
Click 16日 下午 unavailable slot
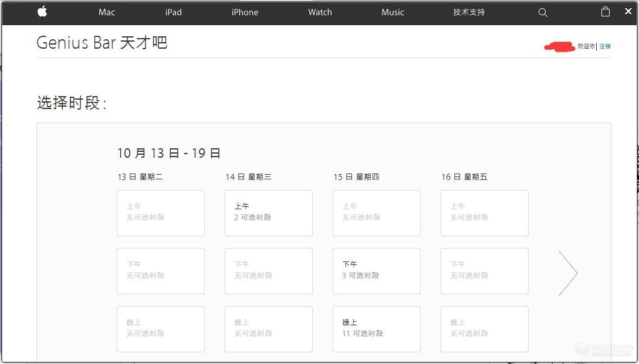[485, 271]
